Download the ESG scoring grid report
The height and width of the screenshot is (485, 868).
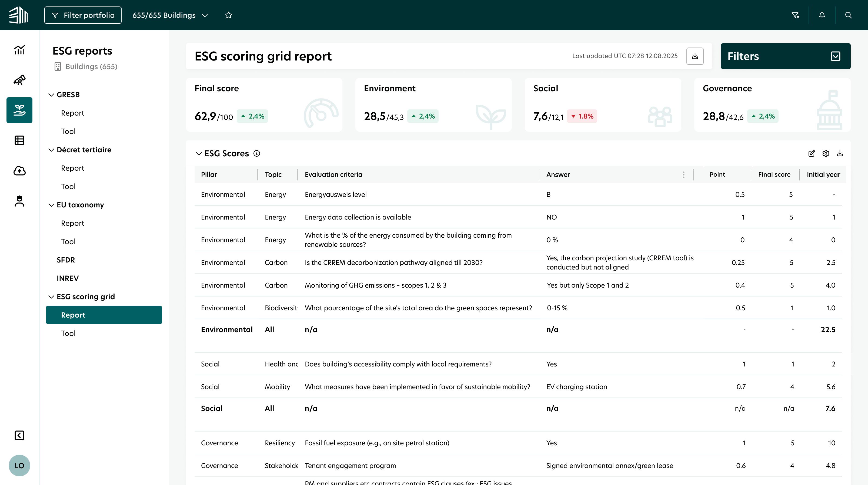coord(695,56)
